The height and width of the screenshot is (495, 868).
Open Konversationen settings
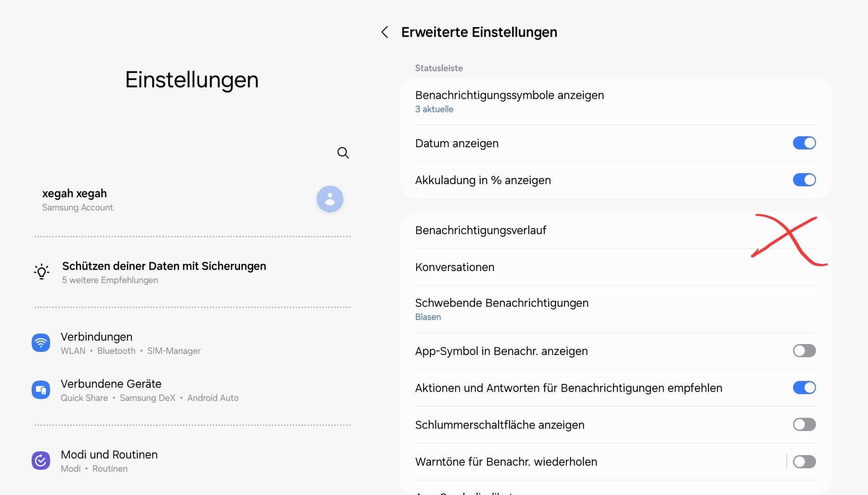tap(616, 267)
